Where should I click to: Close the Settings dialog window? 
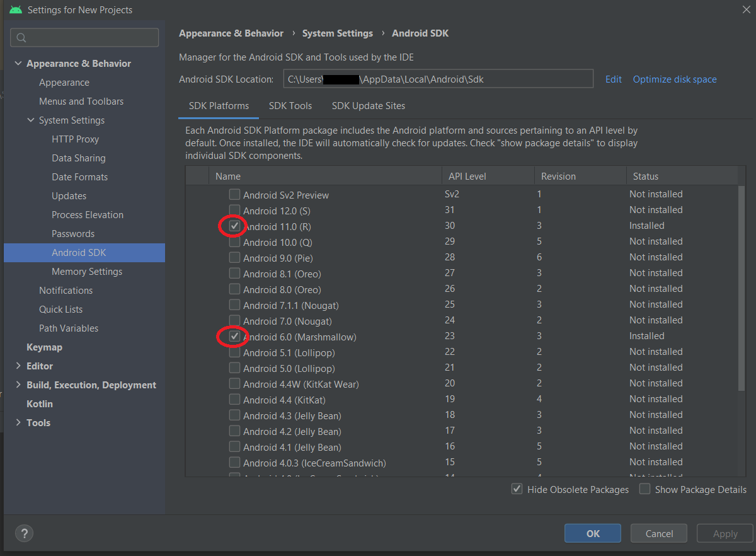(746, 9)
